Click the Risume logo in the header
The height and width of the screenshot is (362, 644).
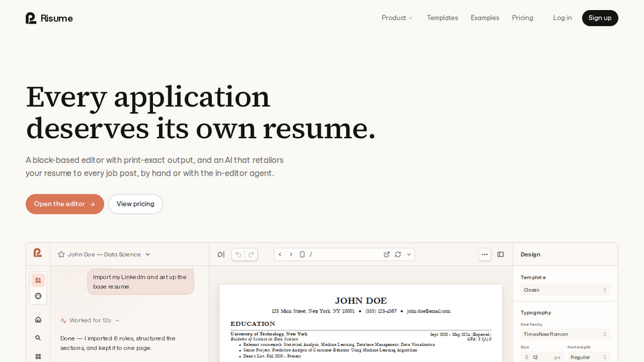[49, 18]
